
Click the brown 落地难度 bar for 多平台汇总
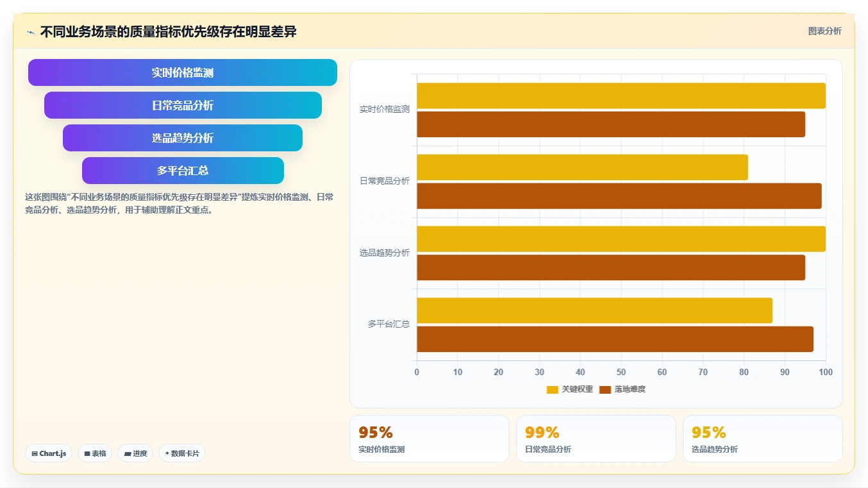[615, 339]
